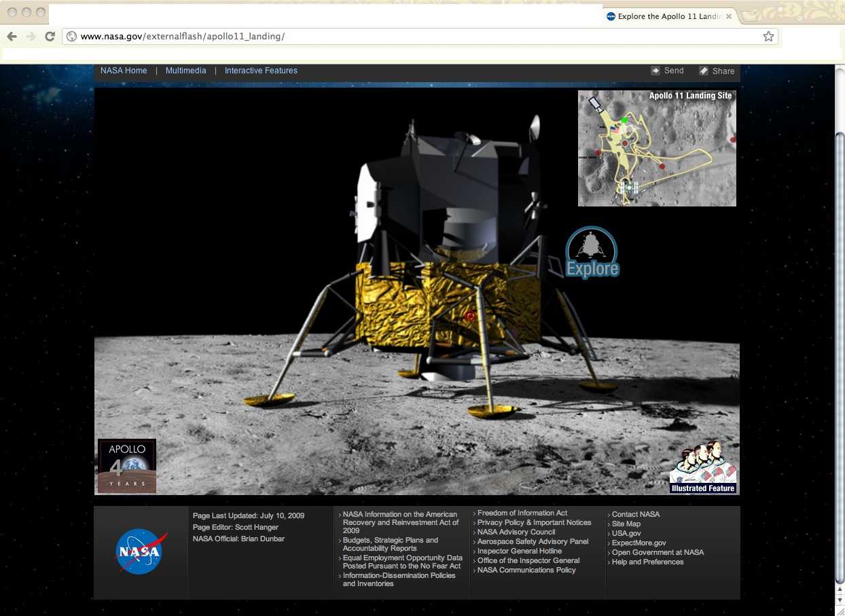Focus the URL address field
The image size is (845, 616).
click(x=420, y=36)
